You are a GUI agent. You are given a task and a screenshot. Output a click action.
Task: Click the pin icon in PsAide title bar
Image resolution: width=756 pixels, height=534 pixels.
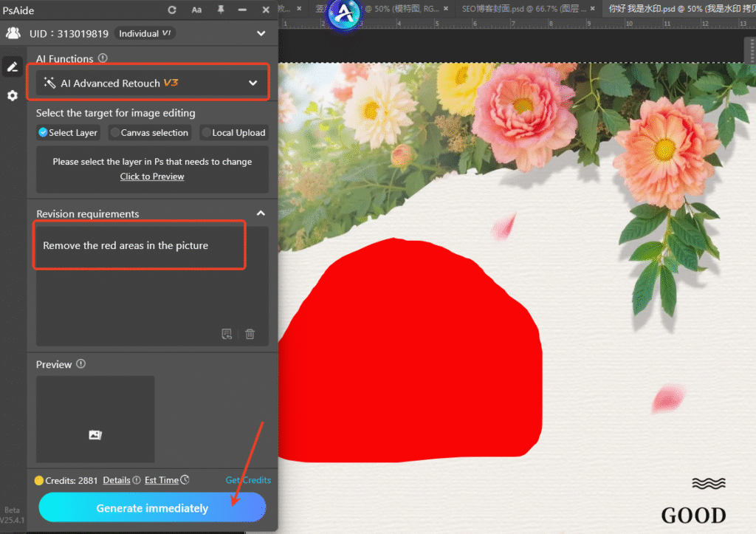point(219,10)
